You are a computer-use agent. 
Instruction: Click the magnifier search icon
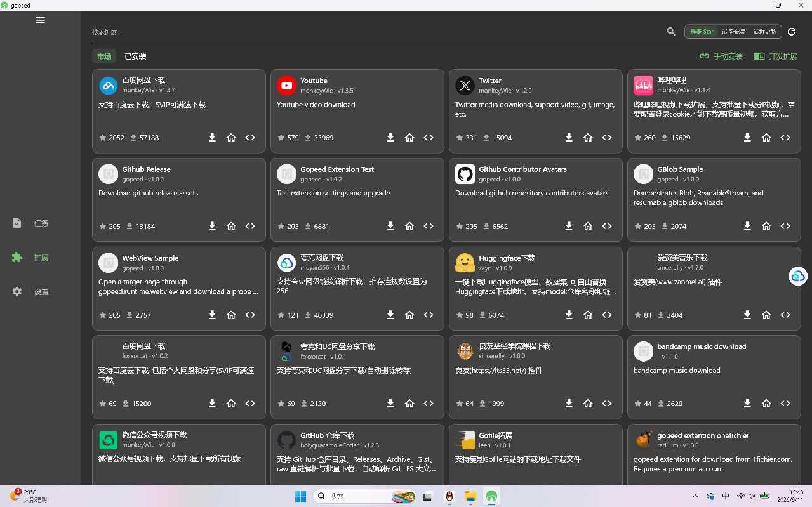(x=671, y=32)
